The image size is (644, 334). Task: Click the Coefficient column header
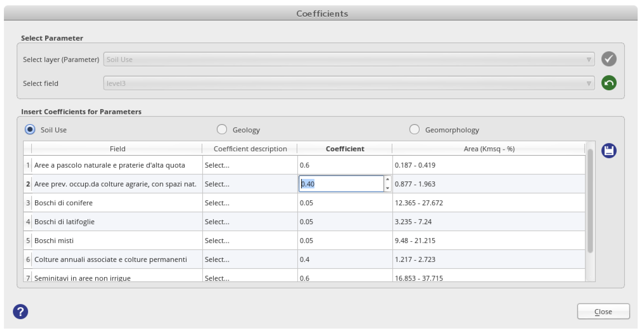tap(345, 149)
